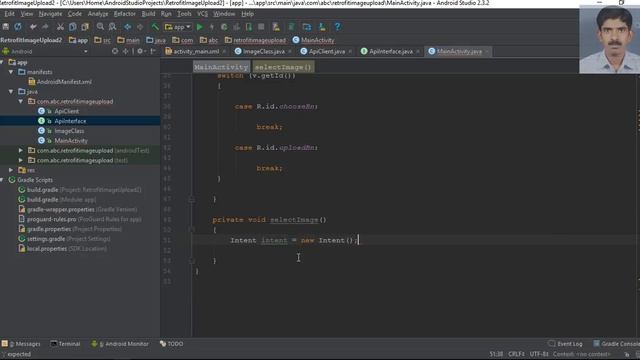The width and height of the screenshot is (640, 360).
Task: Select gradle.properties file
Action: pos(73,229)
